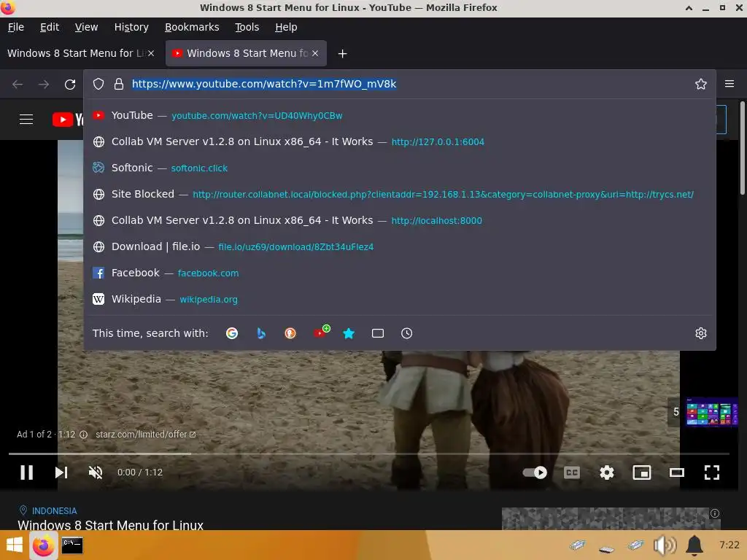747x560 pixels.
Task: Click info icon on sidebar ad
Action: 715,513
